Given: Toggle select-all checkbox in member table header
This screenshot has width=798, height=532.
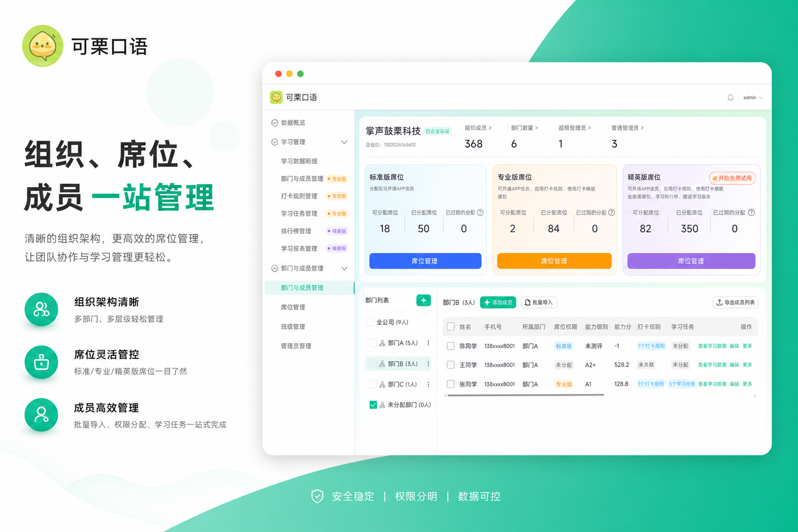Looking at the screenshot, I should point(451,327).
